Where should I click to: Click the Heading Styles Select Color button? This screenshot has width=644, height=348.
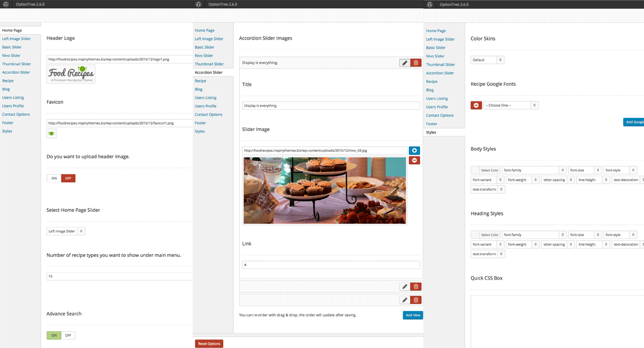tap(490, 235)
